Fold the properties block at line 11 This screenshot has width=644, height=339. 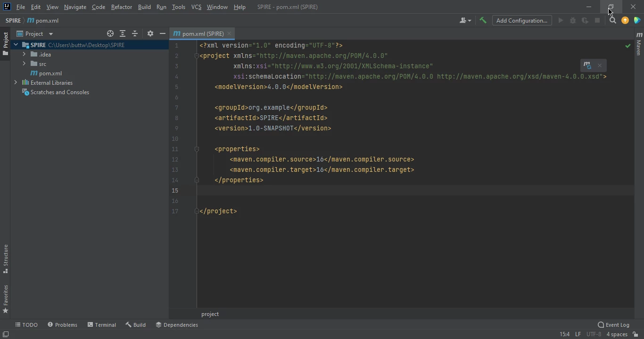point(197,149)
